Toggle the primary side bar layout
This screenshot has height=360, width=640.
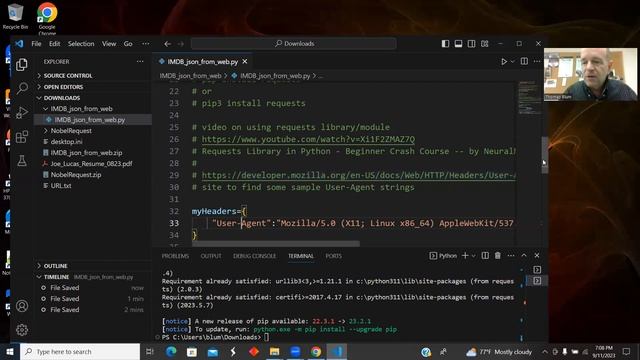(x=445, y=44)
